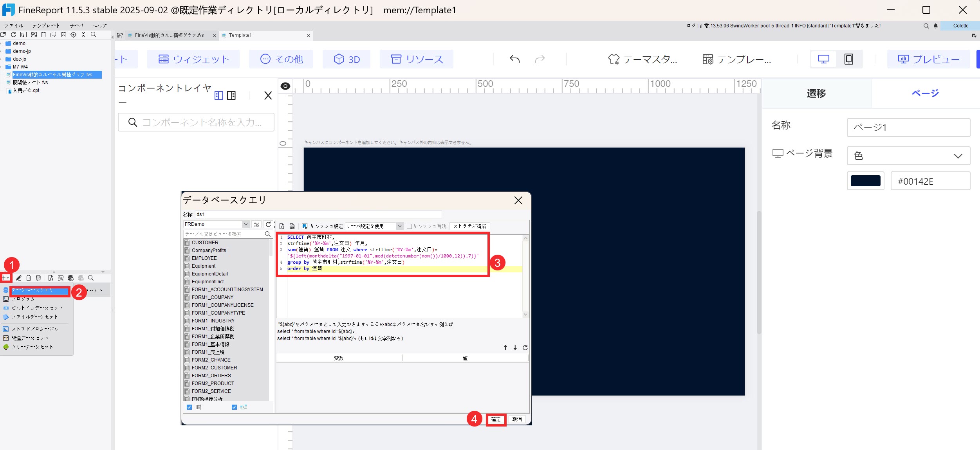The image size is (980, 450).
Task: Click the 取消 cancel button
Action: (517, 419)
